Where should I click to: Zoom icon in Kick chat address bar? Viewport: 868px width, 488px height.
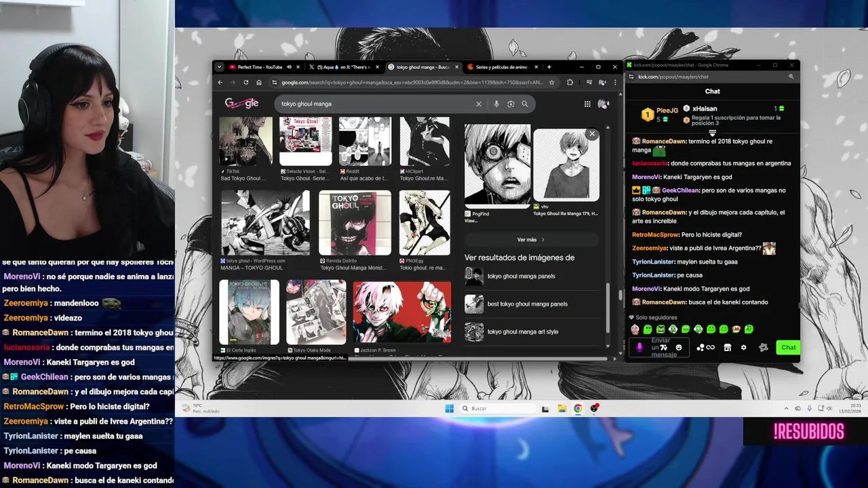click(x=791, y=77)
